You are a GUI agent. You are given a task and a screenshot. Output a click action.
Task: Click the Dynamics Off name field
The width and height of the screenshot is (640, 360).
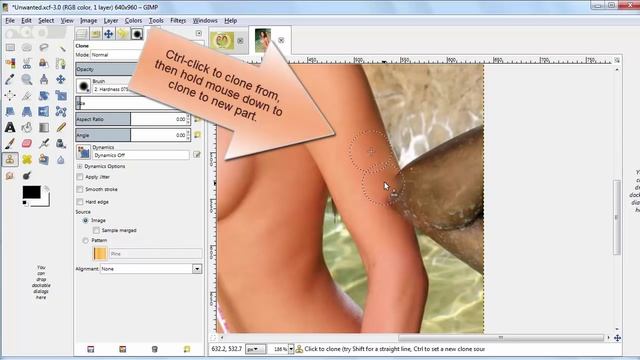141,155
